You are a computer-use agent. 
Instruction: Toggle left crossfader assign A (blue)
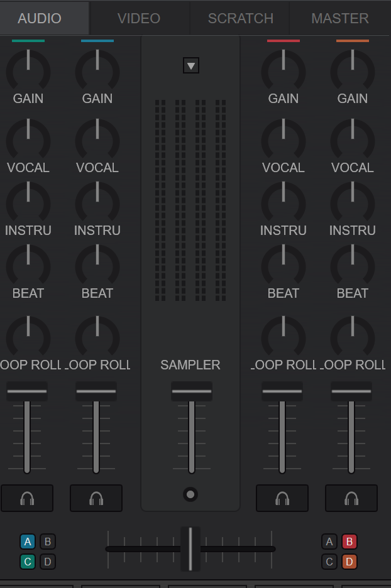point(28,542)
